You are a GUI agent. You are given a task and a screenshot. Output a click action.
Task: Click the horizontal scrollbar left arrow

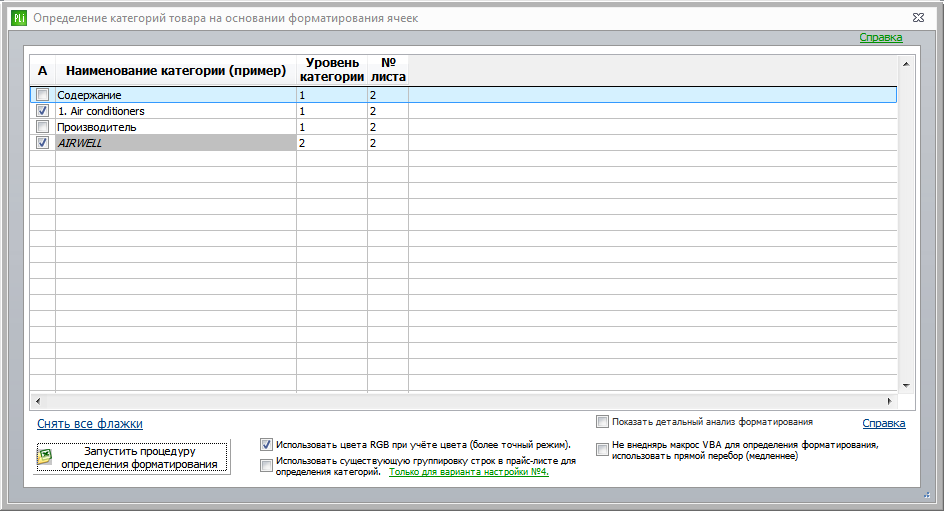click(38, 401)
